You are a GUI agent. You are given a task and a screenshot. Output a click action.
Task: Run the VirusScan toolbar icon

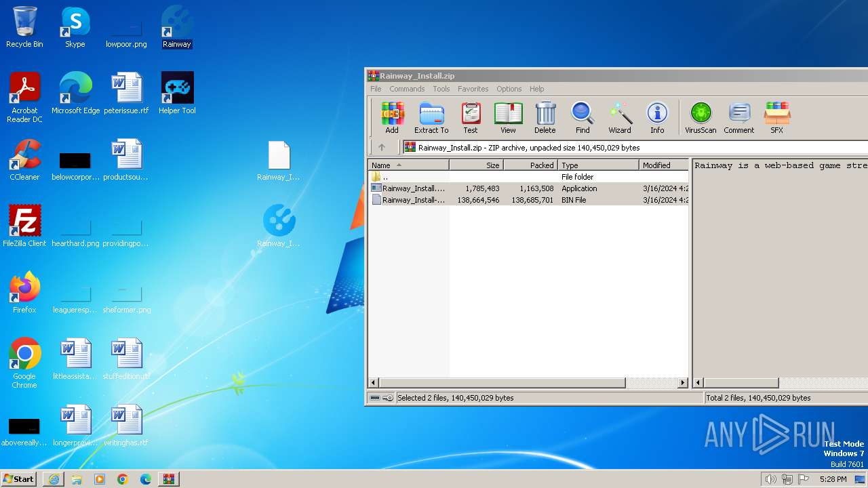coord(701,118)
